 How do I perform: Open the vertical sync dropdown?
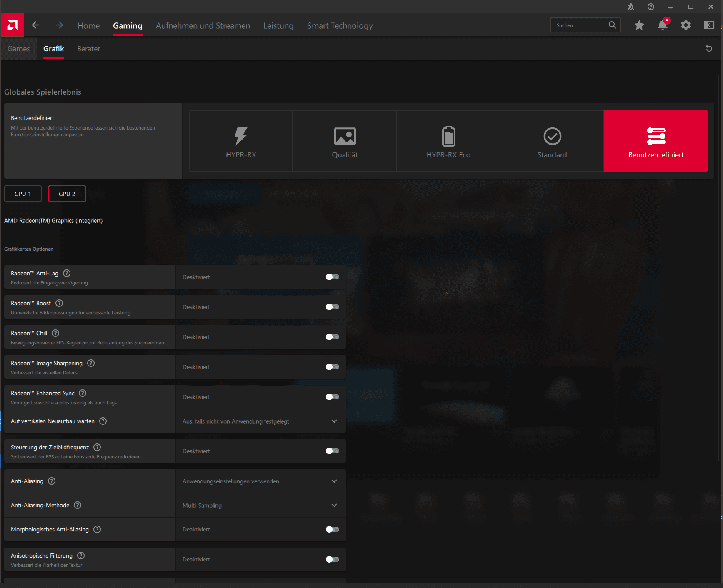[260, 421]
